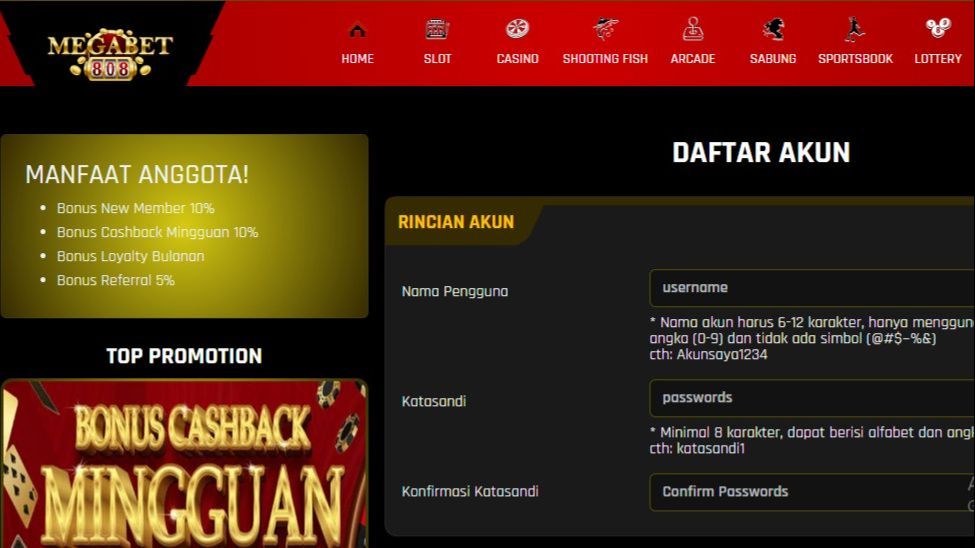Image resolution: width=975 pixels, height=548 pixels.
Task: Click the 'Konfirmasi Katasandi' label
Action: [x=470, y=491]
